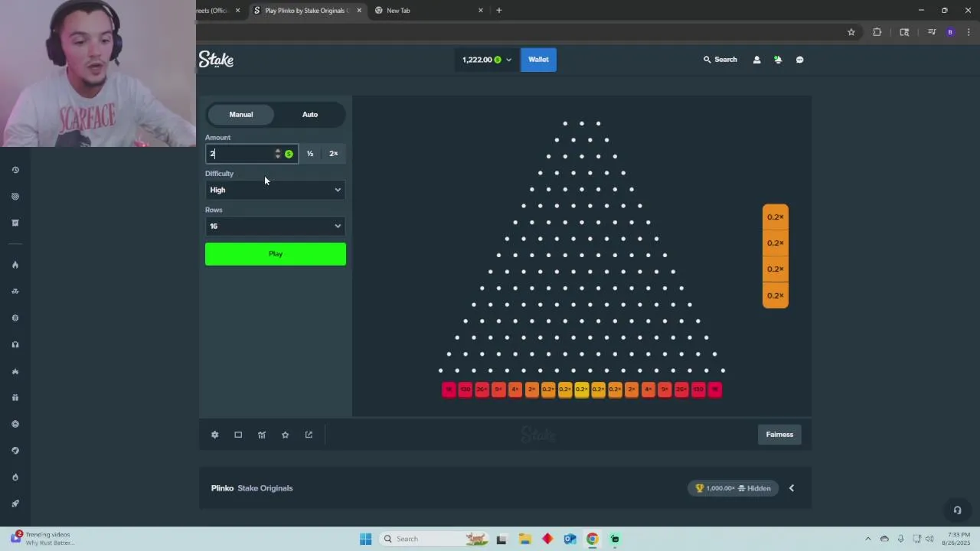Bookmark page with browser star icon

(x=851, y=32)
